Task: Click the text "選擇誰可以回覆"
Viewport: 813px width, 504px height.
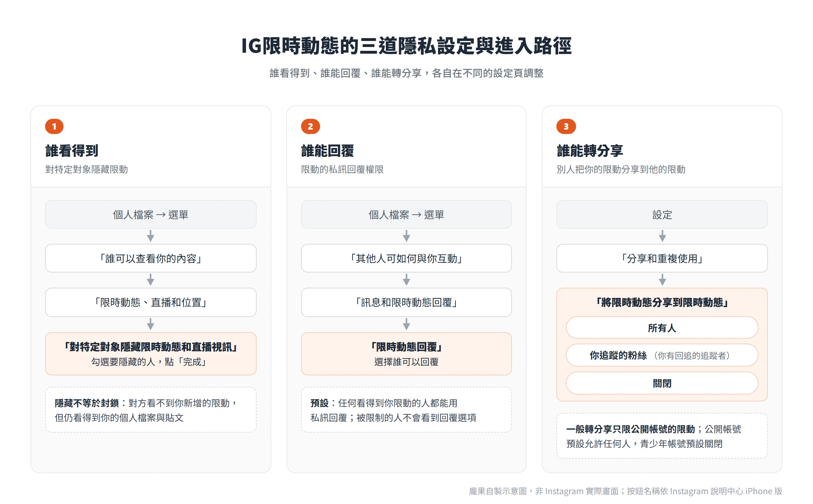Action: (406, 362)
